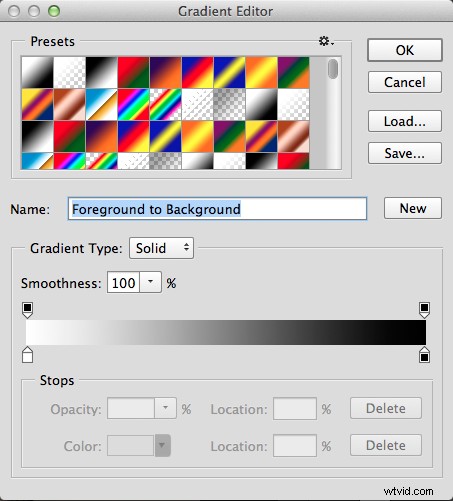Click the New gradient button
This screenshot has width=453, height=501.
pyautogui.click(x=413, y=208)
